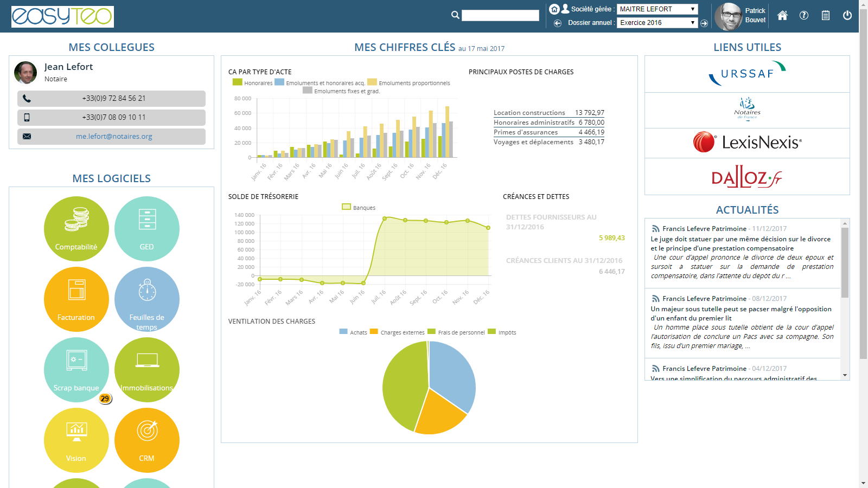Go to home via house icon

pos(782,16)
